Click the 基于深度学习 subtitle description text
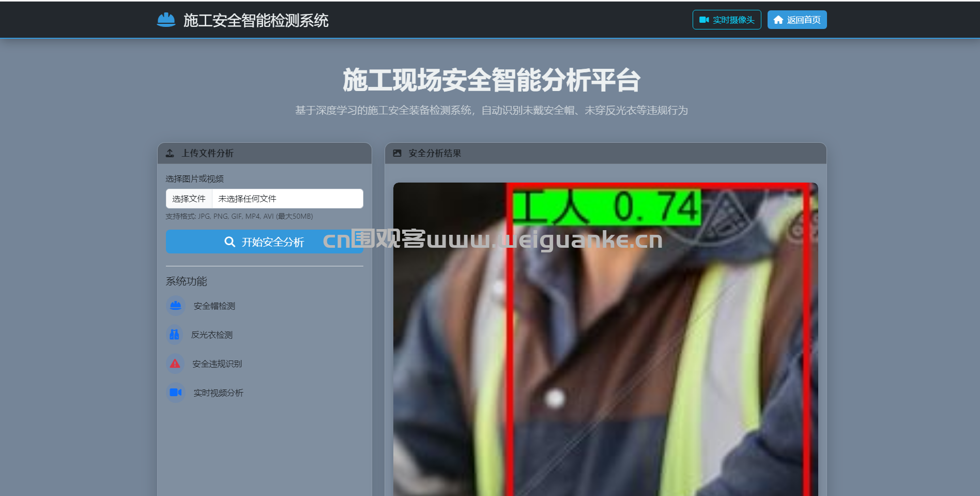This screenshot has height=496, width=980. pos(492,110)
